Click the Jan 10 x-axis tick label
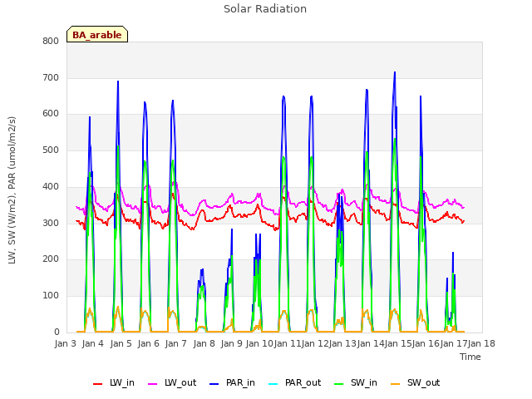Image resolution: width=532 pixels, height=399 pixels. click(x=259, y=343)
